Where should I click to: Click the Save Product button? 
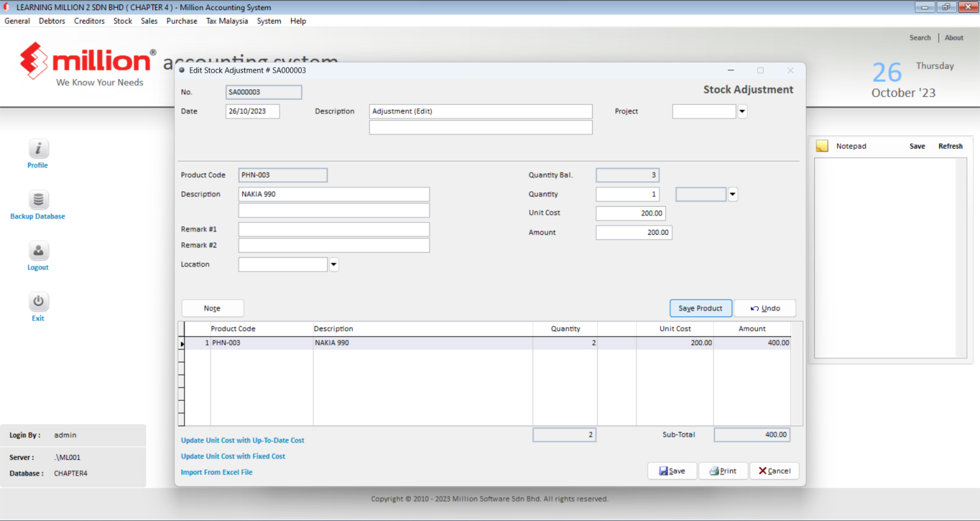click(x=701, y=308)
